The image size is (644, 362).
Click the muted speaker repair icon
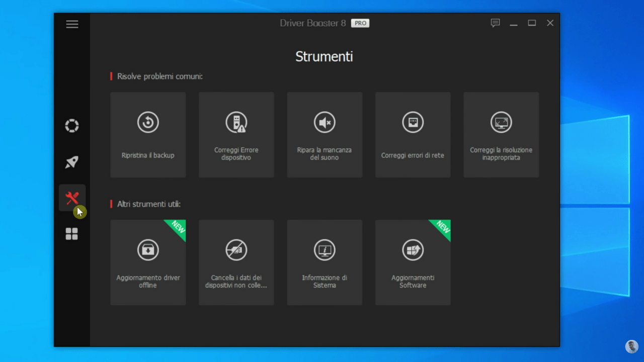325,122
